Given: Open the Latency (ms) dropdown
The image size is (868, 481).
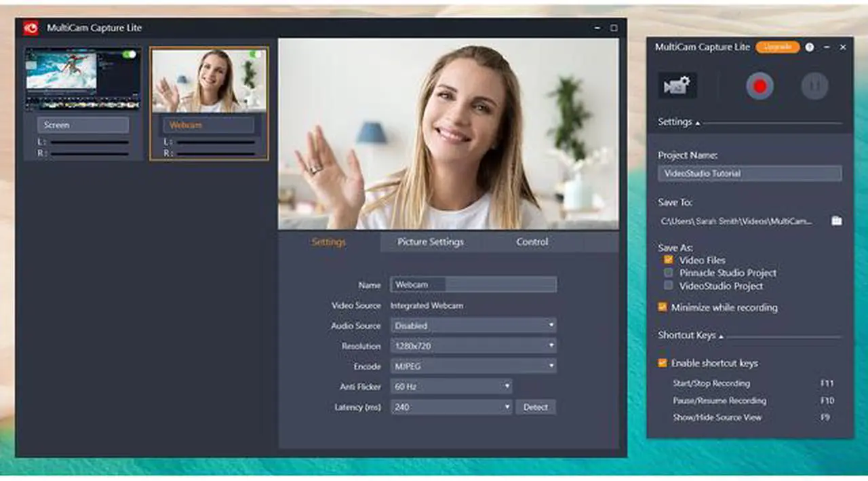Looking at the screenshot, I should 451,407.
